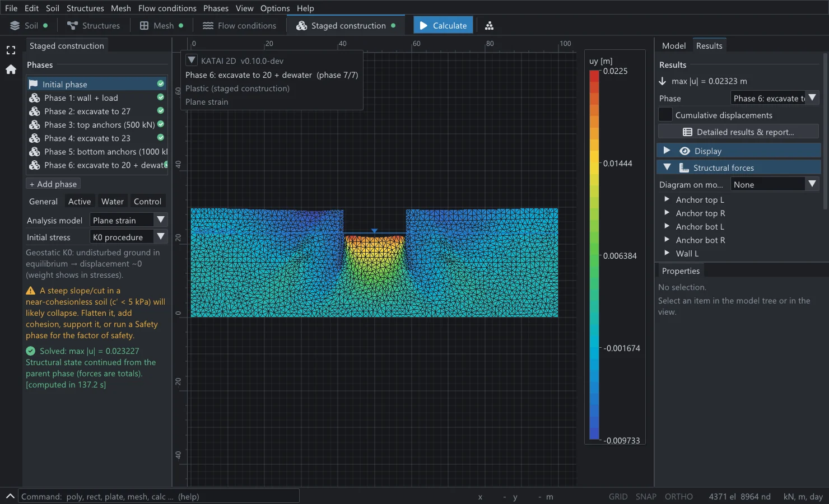Open the Flow conditions menu

(167, 8)
